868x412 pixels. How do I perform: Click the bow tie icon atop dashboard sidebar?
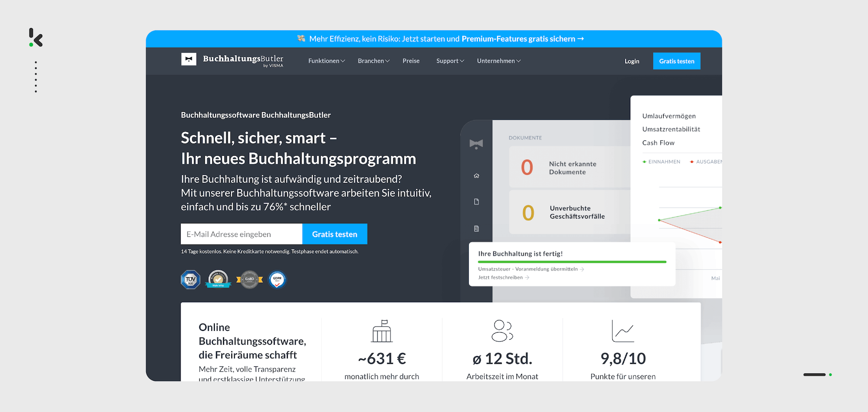coord(476,144)
